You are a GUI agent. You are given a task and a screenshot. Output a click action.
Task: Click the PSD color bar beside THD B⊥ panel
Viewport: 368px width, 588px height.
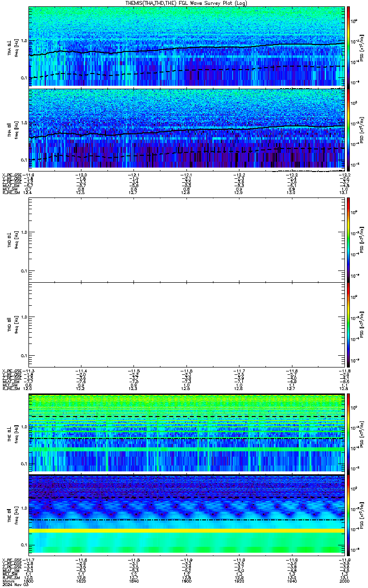tap(348, 239)
